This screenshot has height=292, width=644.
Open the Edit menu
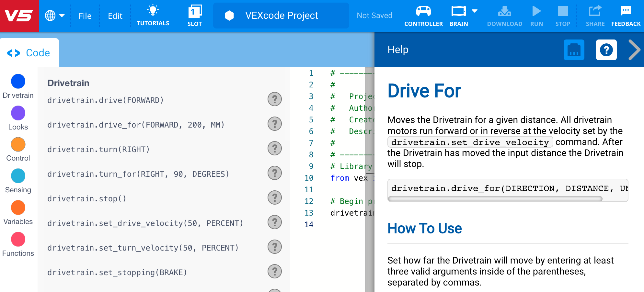(115, 16)
